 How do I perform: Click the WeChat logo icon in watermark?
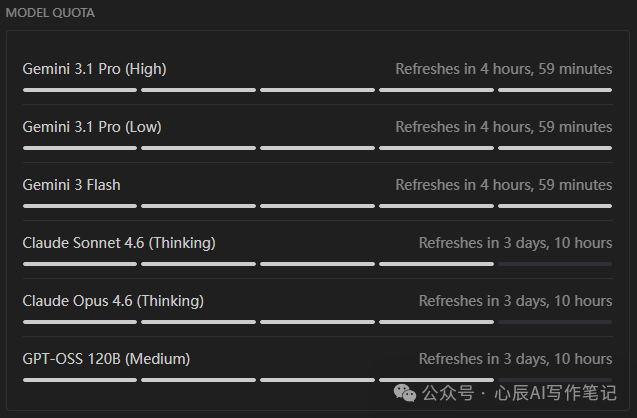(406, 392)
